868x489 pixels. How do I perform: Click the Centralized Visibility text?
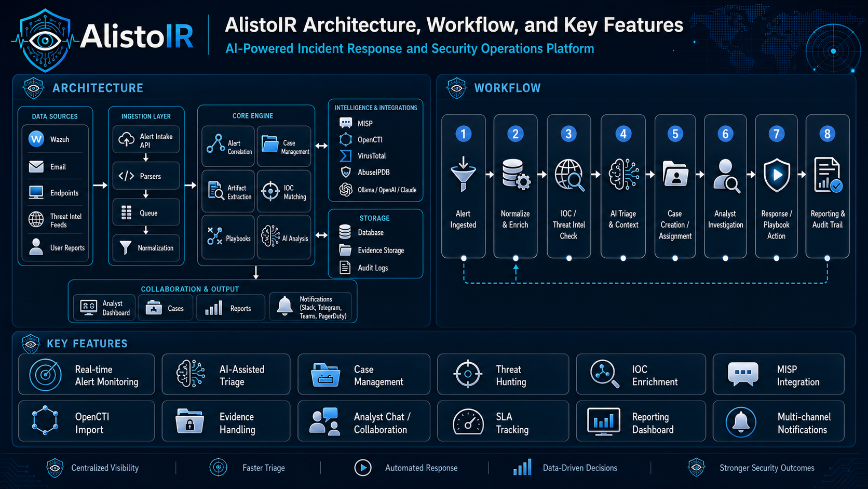tap(105, 468)
